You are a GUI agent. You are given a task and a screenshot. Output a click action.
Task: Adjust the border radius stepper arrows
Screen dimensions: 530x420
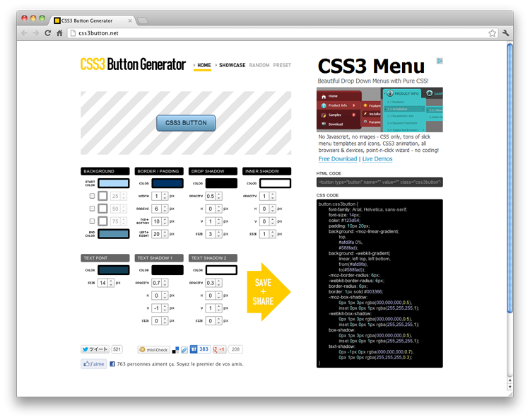[165, 209]
